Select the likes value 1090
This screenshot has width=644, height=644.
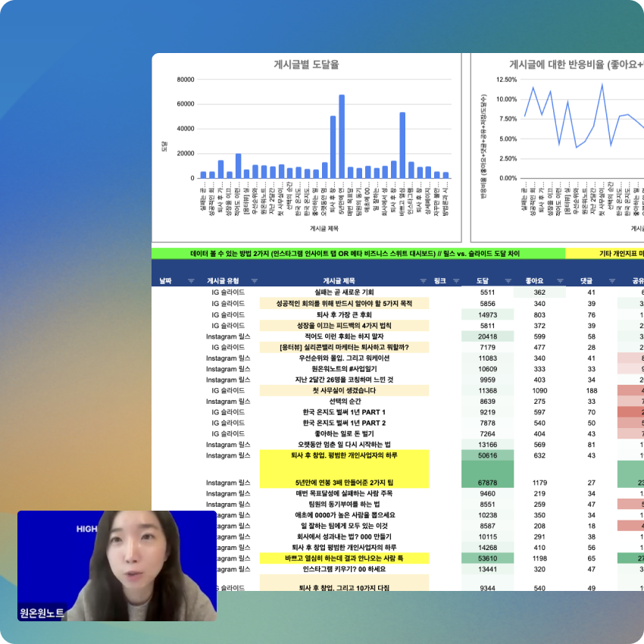[539, 391]
